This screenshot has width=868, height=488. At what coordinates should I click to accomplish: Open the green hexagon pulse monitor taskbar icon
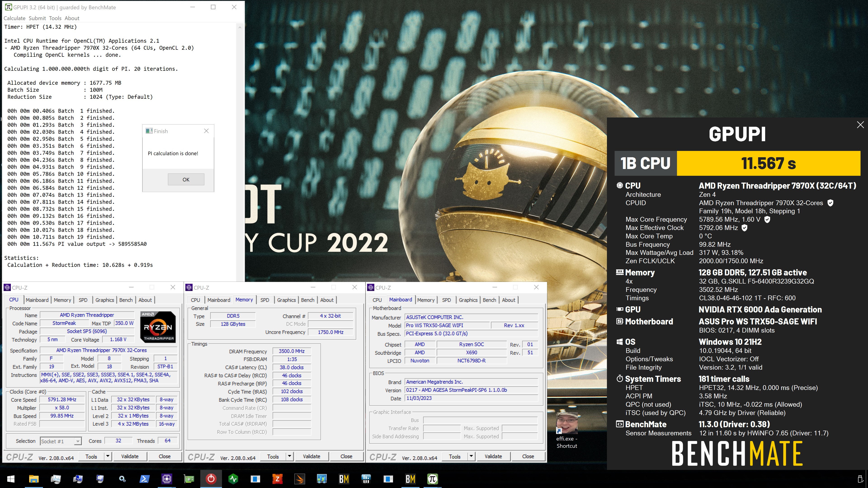[x=233, y=479]
